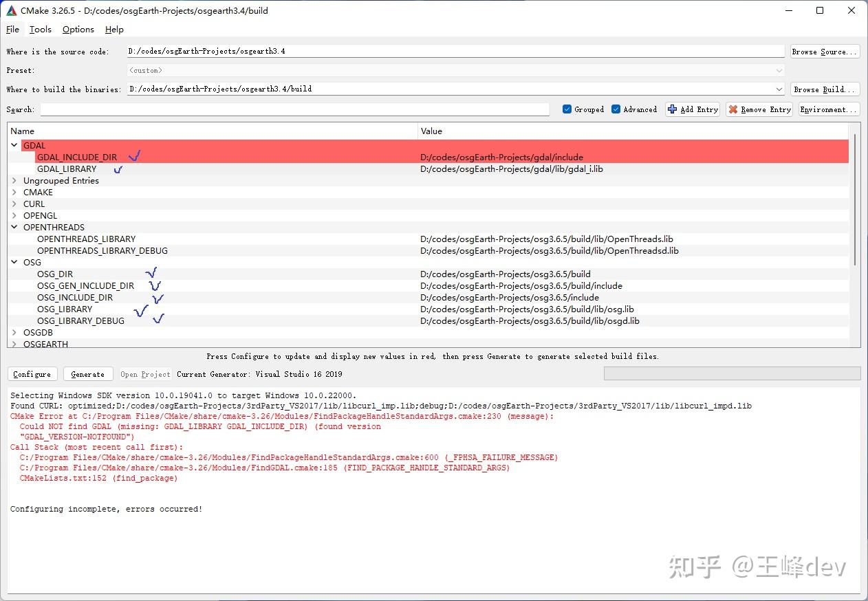Click the CMakeLists.txt:152 (find_package) line
Screen dimensions: 868x601
coord(98,478)
